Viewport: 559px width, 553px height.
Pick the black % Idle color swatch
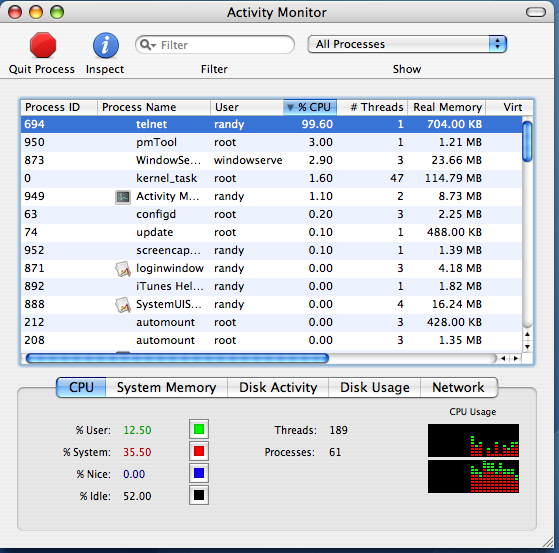click(x=199, y=495)
